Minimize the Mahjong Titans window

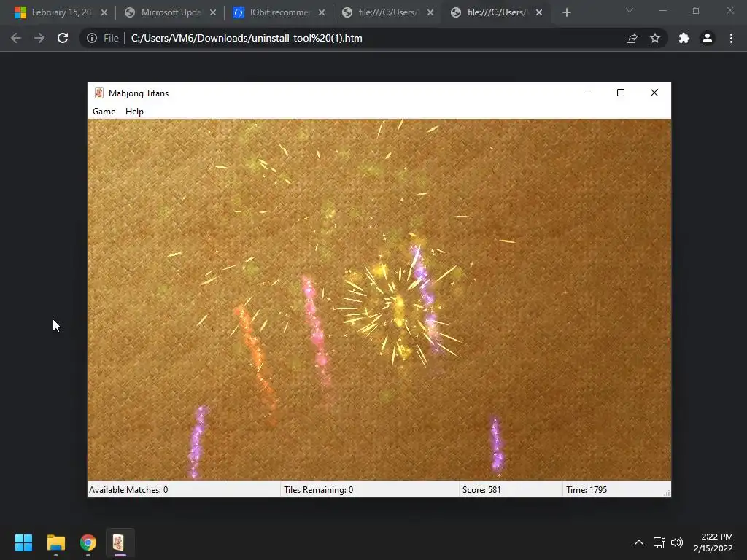point(588,93)
